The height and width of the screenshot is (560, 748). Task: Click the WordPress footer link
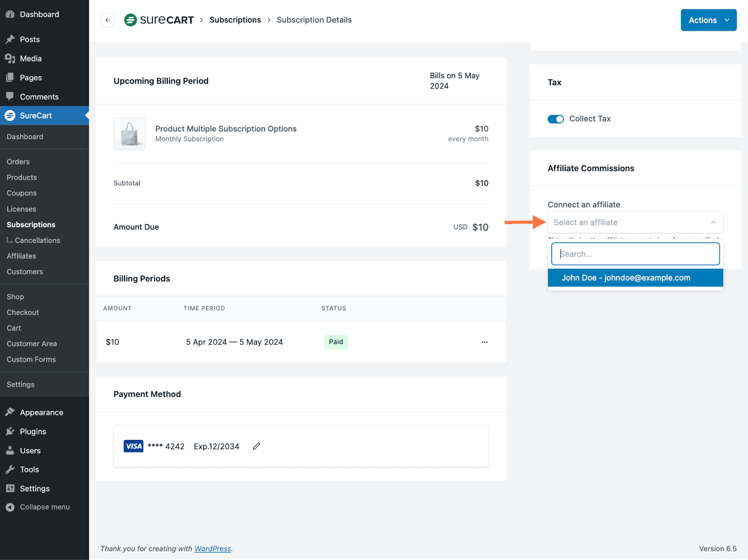[213, 549]
